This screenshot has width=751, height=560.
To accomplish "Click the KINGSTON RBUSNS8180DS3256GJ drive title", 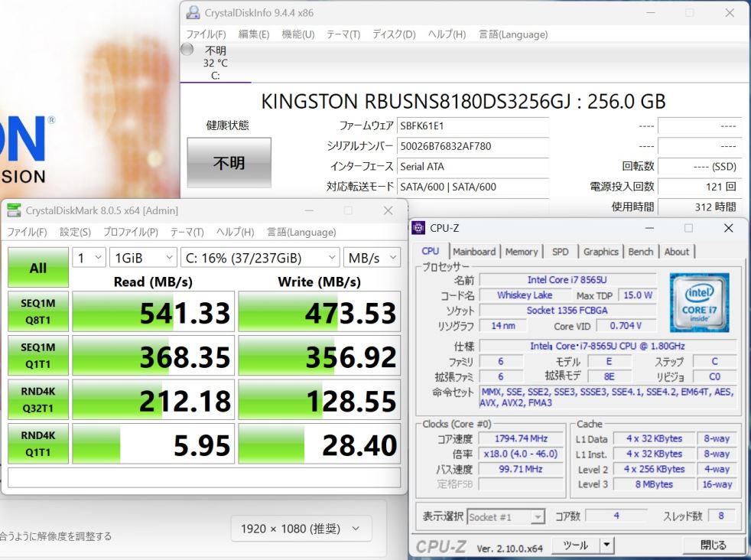I will point(463,102).
